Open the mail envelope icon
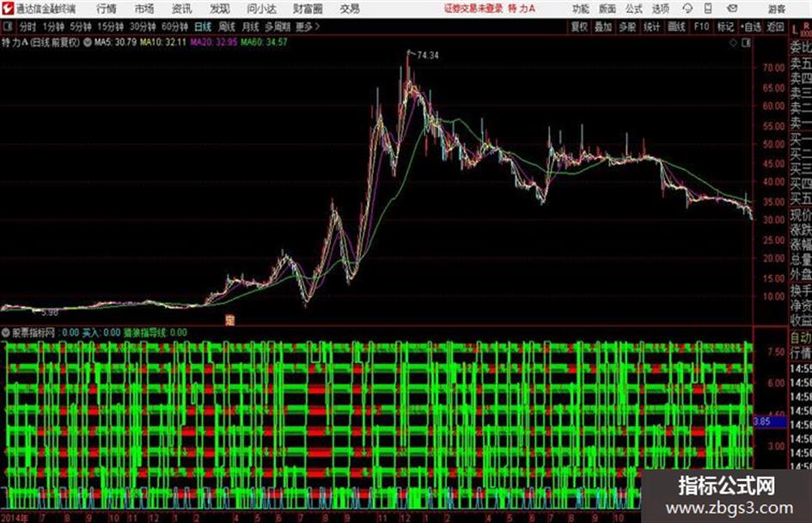The image size is (812, 523). (x=732, y=9)
